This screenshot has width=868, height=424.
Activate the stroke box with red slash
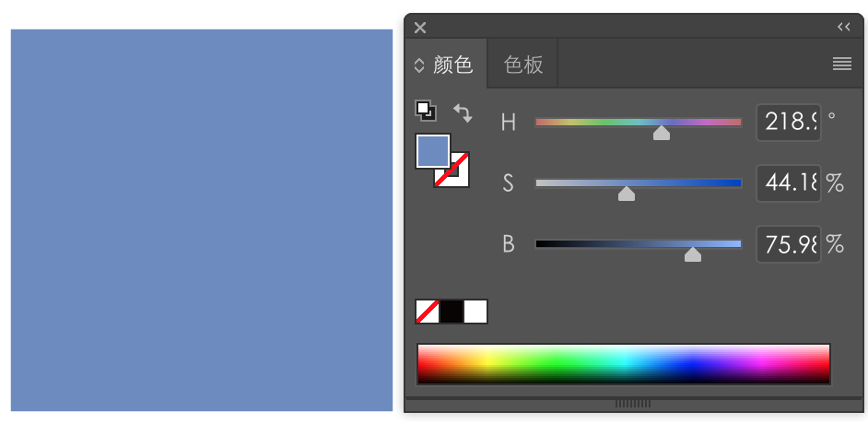(x=459, y=175)
